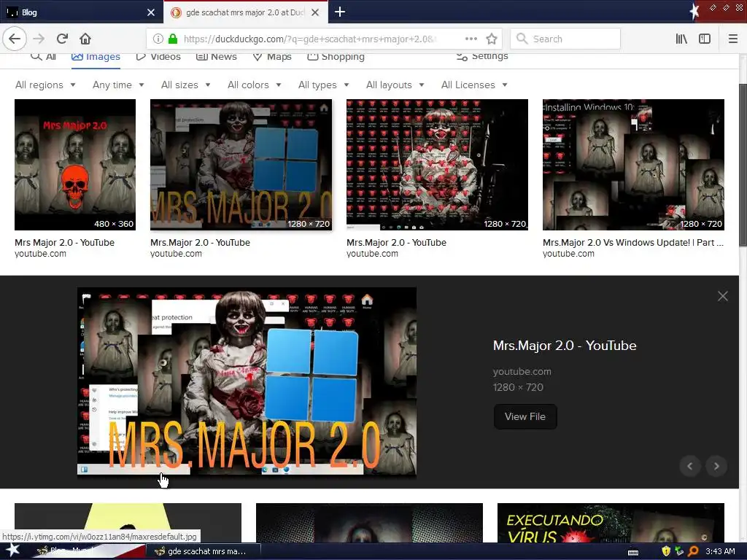Click gde scachat mrs ma... taskbar button

(204, 551)
